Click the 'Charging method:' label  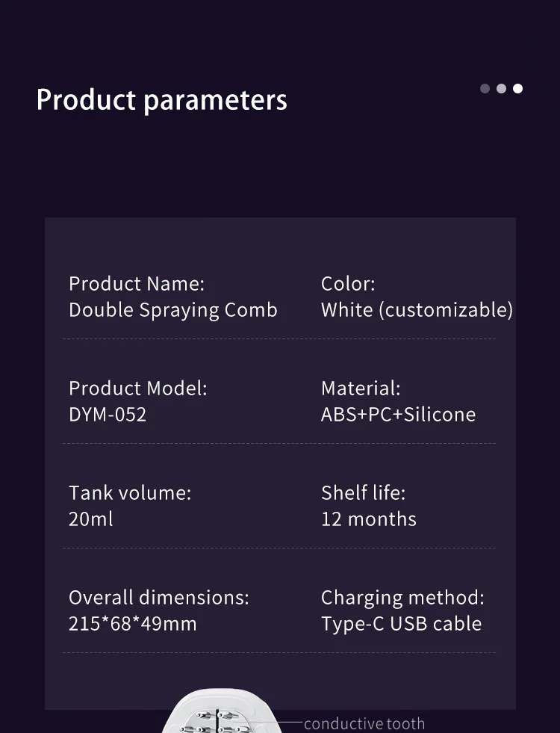[x=402, y=598]
